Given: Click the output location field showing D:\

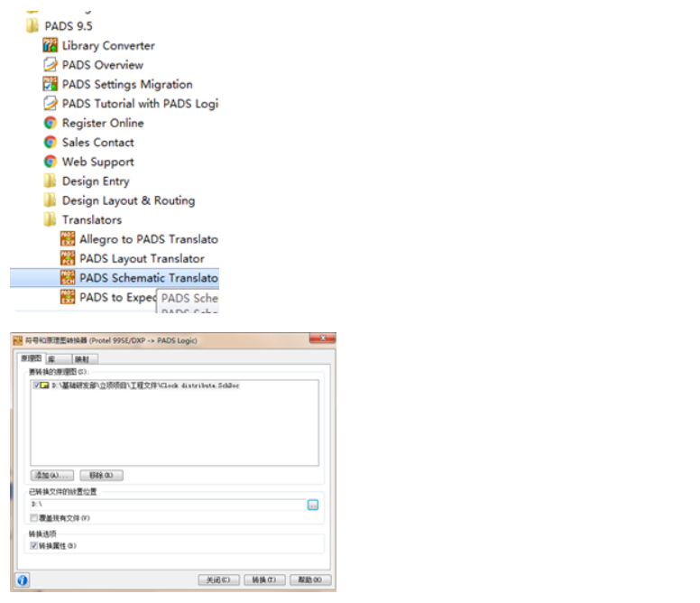Looking at the screenshot, I should 168,505.
